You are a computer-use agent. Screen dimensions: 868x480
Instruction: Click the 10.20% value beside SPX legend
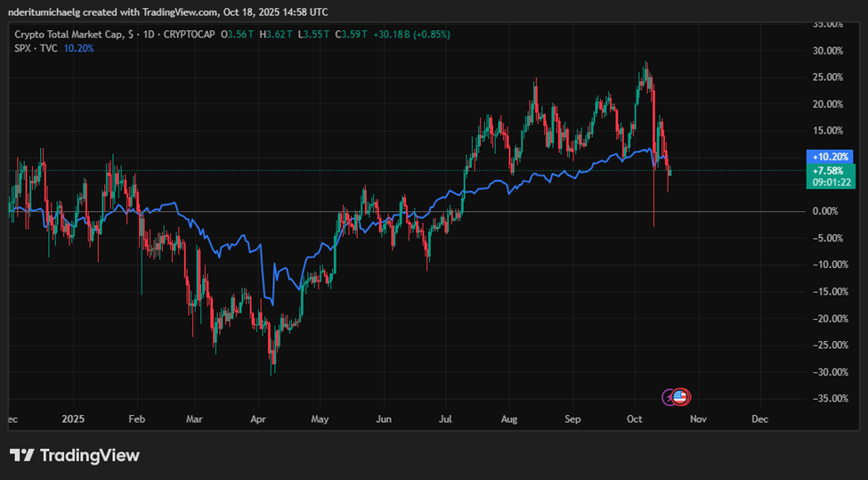click(x=78, y=49)
